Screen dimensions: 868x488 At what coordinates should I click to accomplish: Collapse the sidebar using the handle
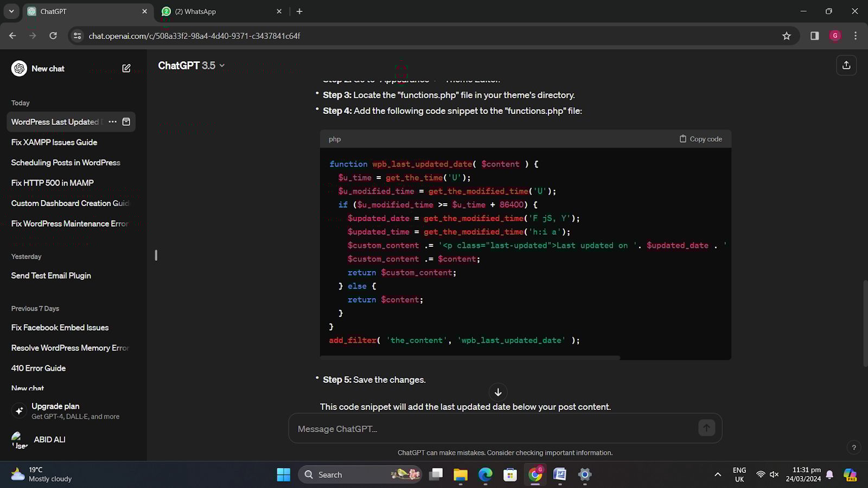tap(156, 255)
